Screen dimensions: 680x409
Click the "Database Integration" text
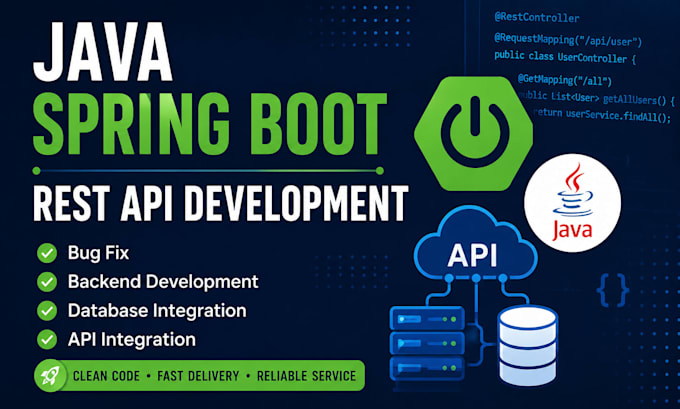157,311
